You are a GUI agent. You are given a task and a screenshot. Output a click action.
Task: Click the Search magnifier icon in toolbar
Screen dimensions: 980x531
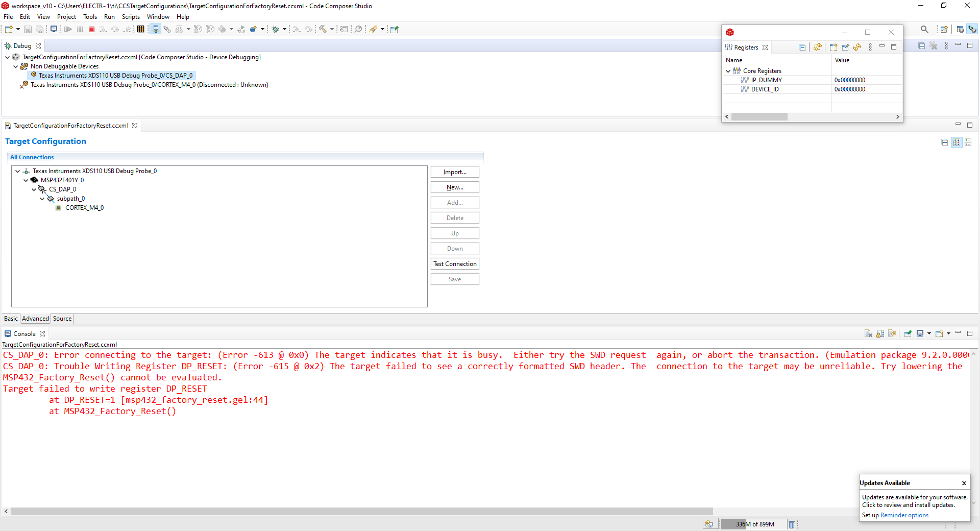pos(924,30)
